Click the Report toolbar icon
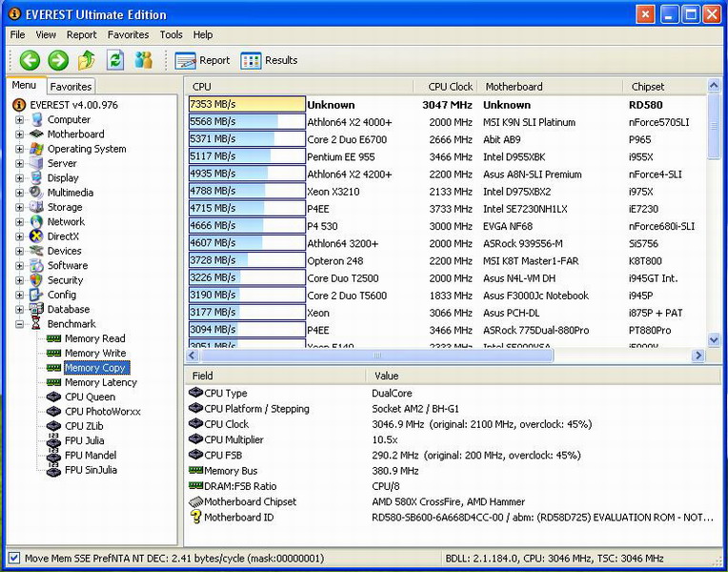This screenshot has width=728, height=572. tap(186, 60)
